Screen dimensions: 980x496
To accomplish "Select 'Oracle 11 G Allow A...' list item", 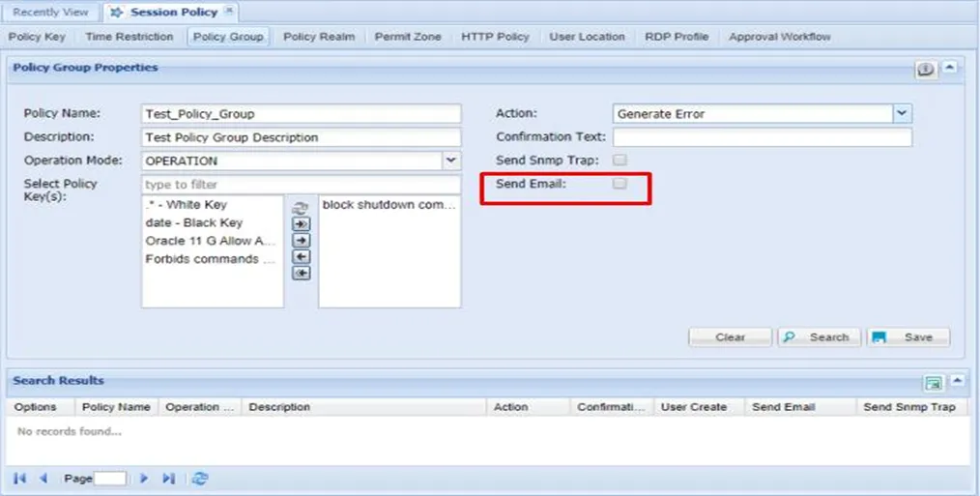I will pyautogui.click(x=213, y=241).
